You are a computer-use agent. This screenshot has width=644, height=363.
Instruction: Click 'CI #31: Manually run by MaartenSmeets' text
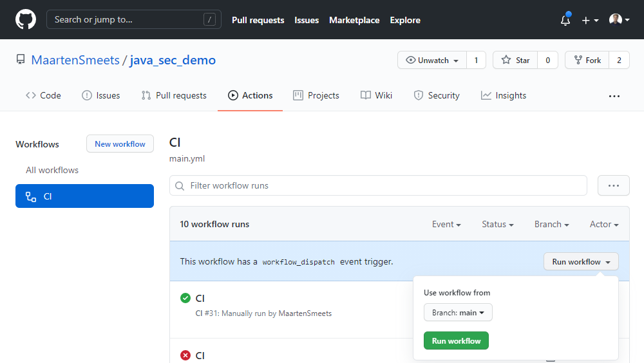263,313
